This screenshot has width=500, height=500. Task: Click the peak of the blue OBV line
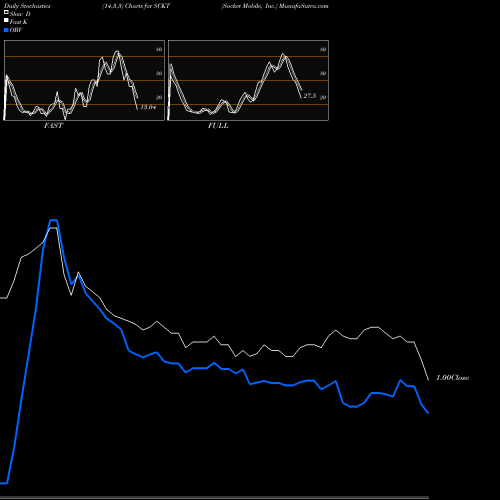[54, 220]
